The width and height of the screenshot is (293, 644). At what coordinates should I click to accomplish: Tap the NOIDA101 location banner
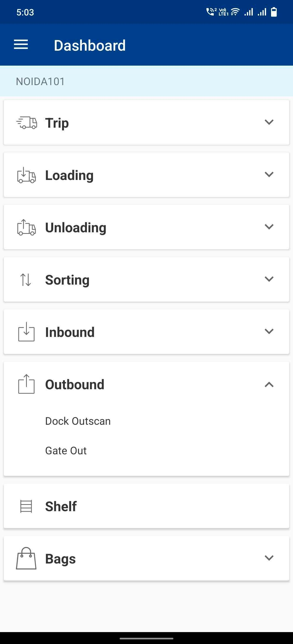40,81
